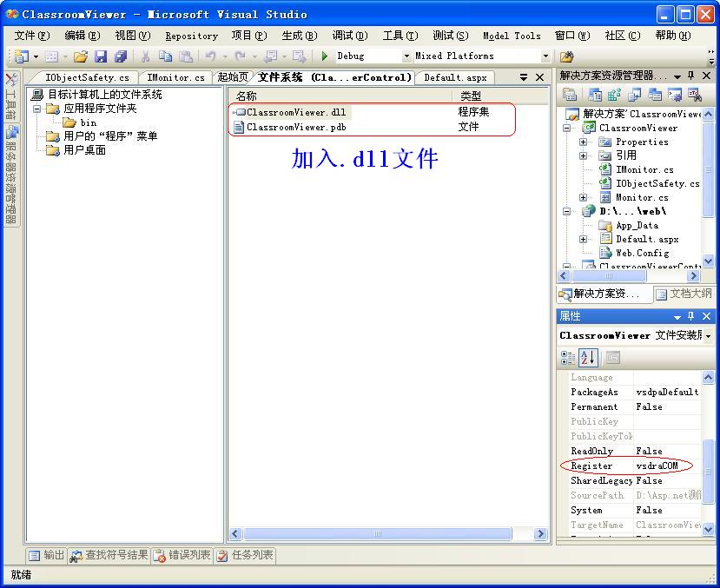Click Navigate Backward toolbar icon
720x588 pixels.
pyautogui.click(x=270, y=56)
